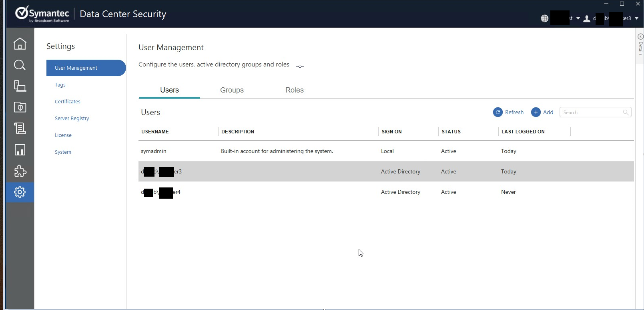Add a new user
644x310 pixels.
pos(542,112)
